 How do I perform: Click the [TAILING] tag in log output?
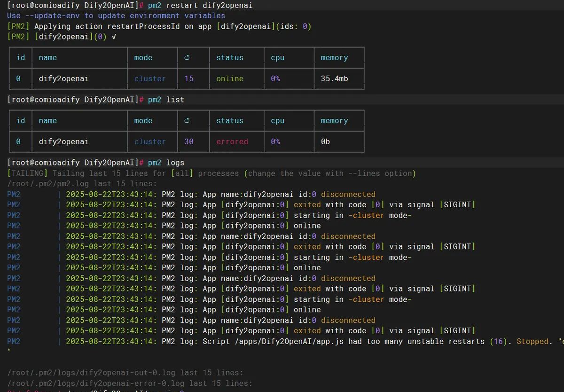(x=27, y=173)
